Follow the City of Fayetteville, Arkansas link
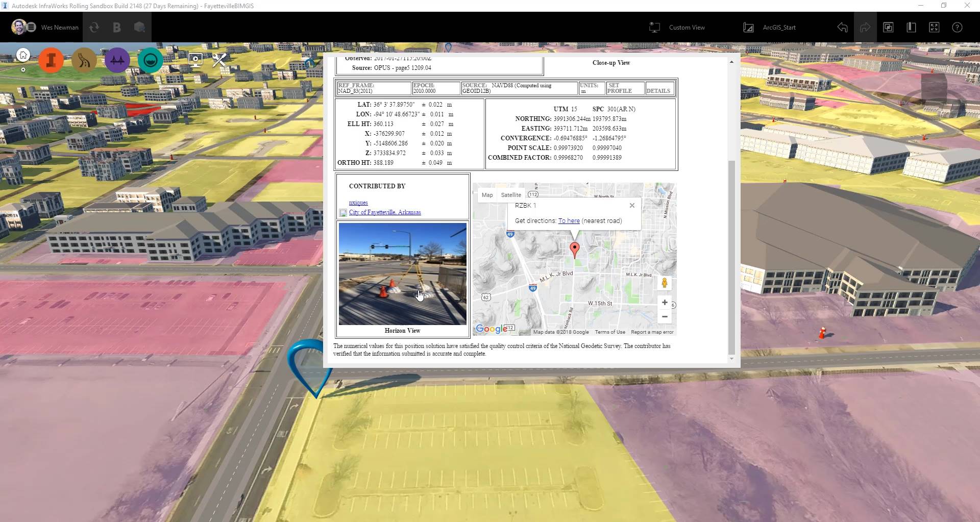The height and width of the screenshot is (522, 980). click(x=384, y=212)
